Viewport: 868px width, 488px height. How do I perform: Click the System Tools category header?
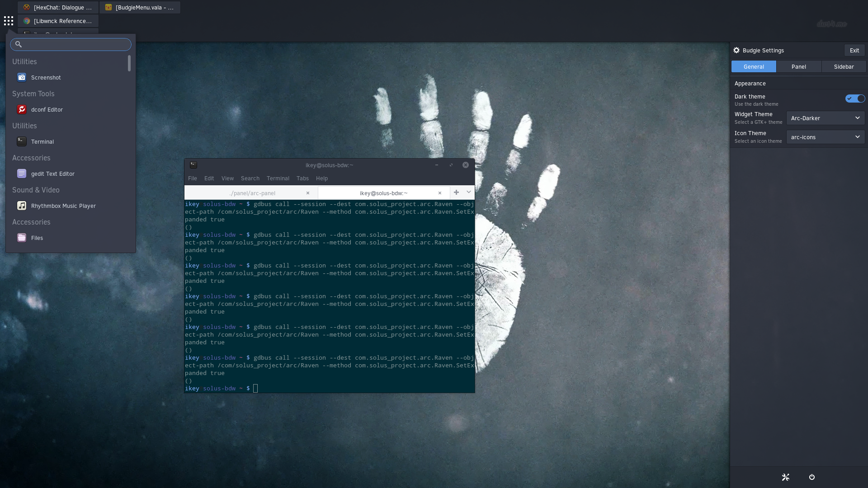(x=33, y=94)
